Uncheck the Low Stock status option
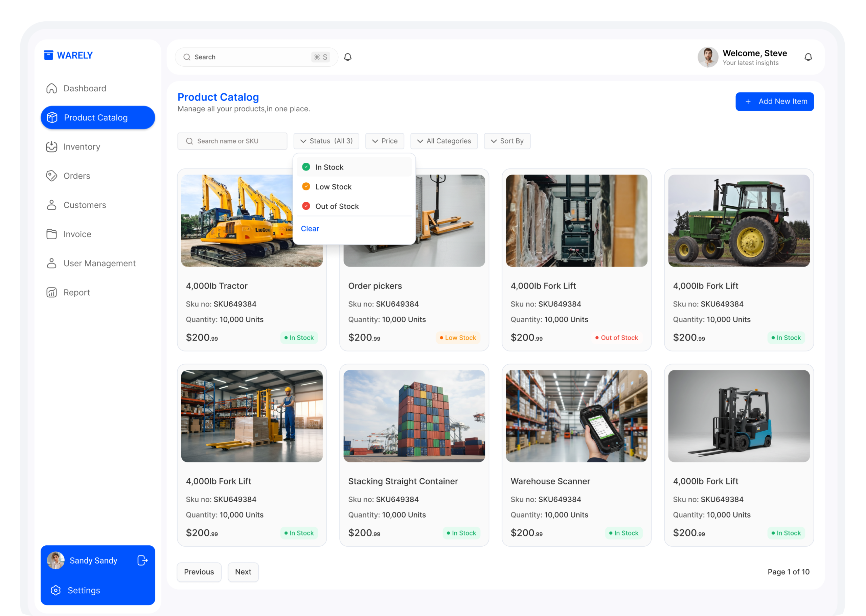Image resolution: width=866 pixels, height=616 pixels. click(306, 187)
